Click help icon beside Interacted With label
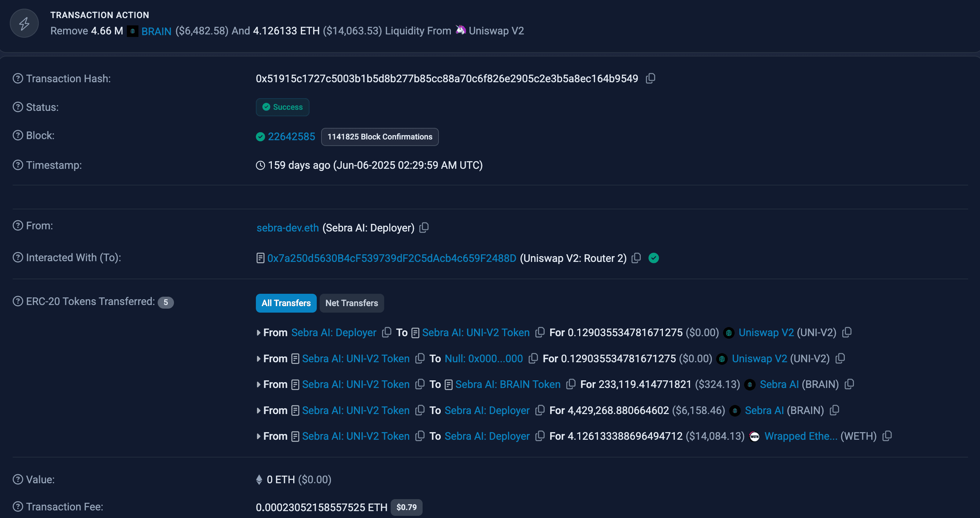The image size is (980, 518). [x=18, y=257]
